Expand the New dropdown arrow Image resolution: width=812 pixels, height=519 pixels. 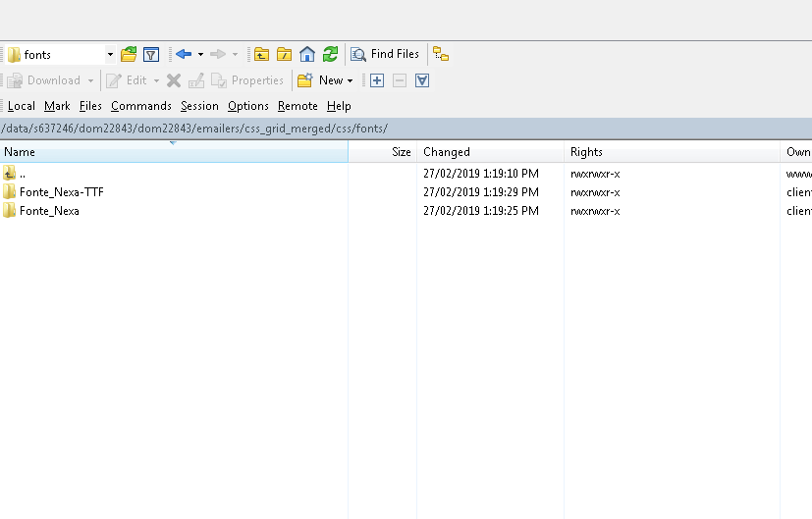point(351,80)
